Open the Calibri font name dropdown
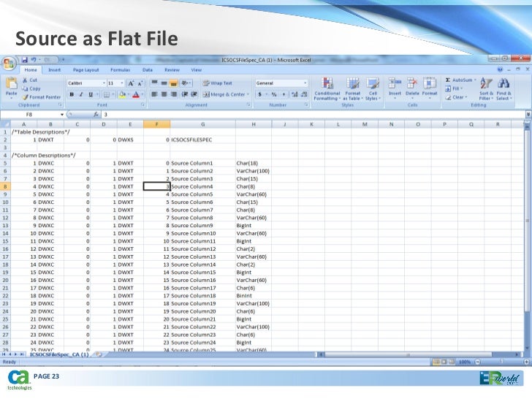532x399 pixels. [103, 83]
